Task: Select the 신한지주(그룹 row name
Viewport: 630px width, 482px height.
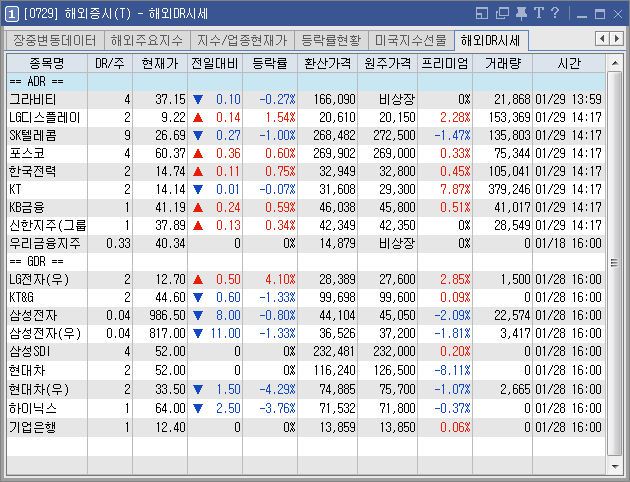Action: tap(47, 225)
